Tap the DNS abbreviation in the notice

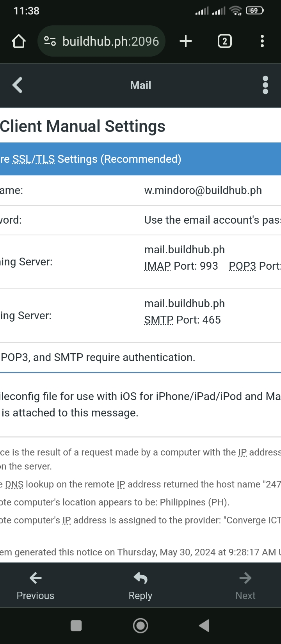coord(14,484)
